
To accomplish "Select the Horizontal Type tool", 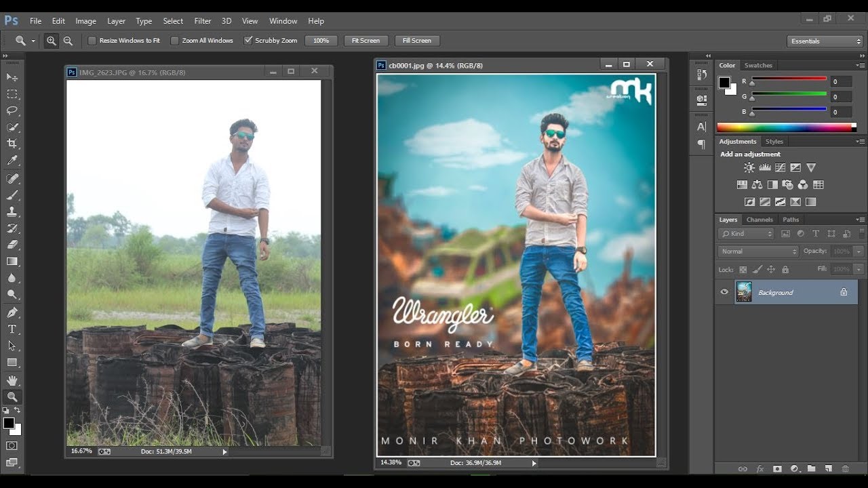I will point(12,329).
